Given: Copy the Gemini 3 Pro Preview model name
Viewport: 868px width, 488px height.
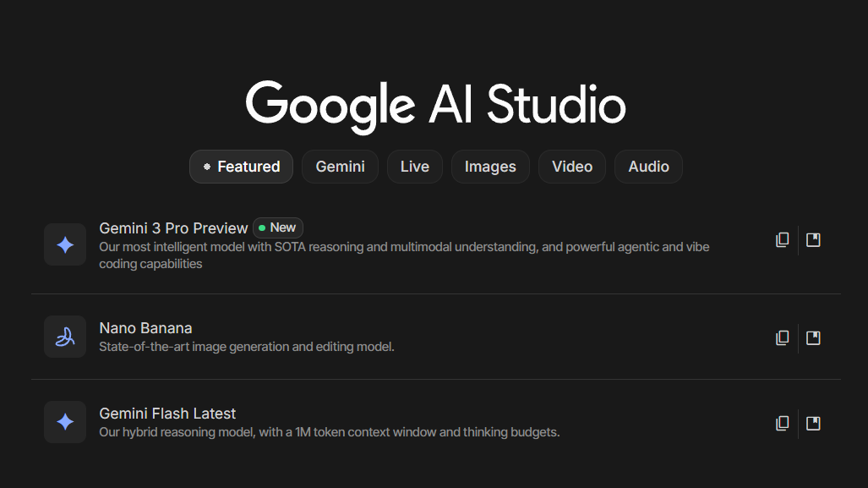Looking at the screenshot, I should pyautogui.click(x=782, y=240).
